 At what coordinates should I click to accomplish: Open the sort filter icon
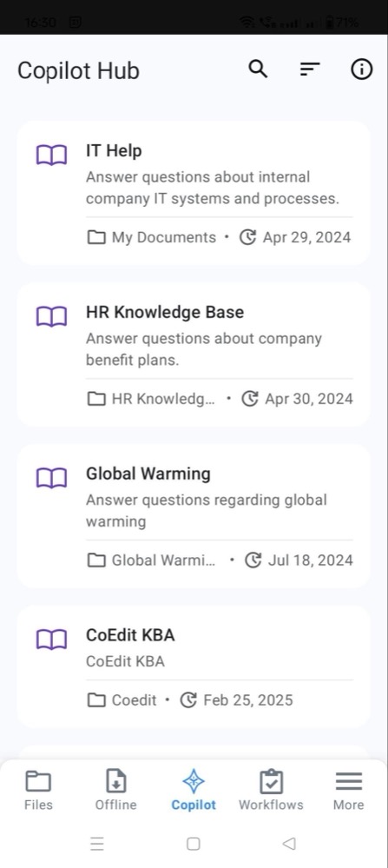pyautogui.click(x=310, y=70)
